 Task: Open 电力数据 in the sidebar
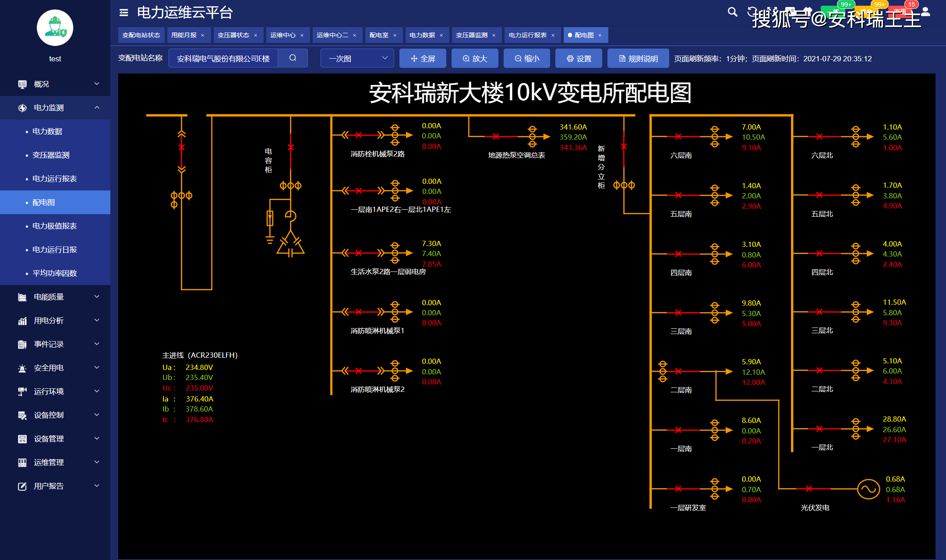point(55,131)
